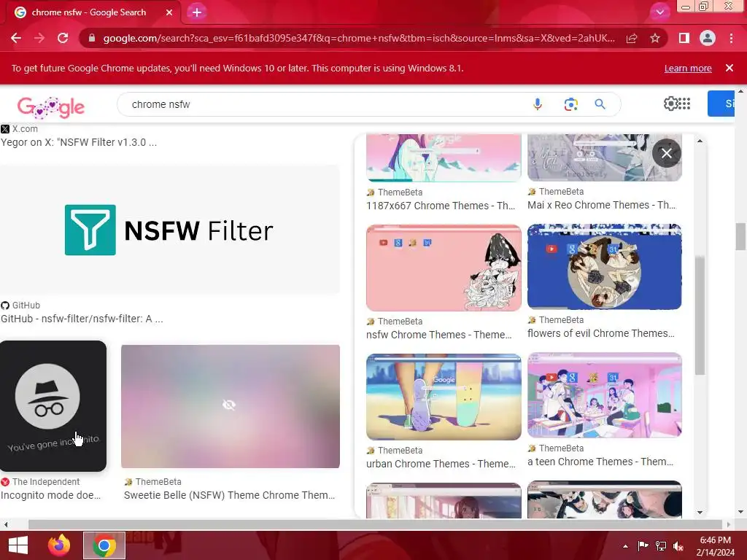The height and width of the screenshot is (560, 747).
Task: Reload the Google search page
Action: click(63, 38)
